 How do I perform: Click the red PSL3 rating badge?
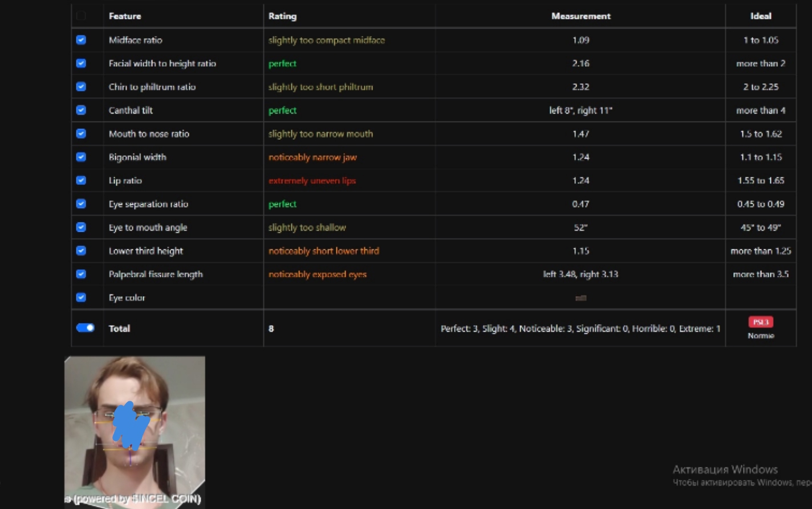[761, 322]
